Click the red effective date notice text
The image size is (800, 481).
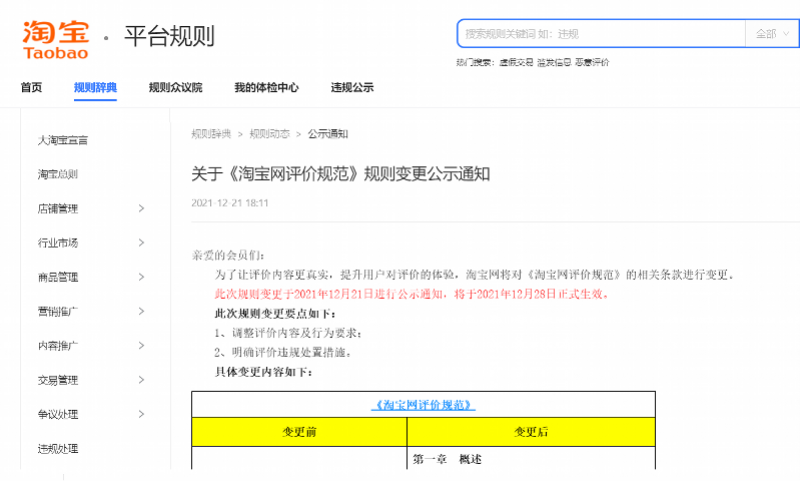coord(411,294)
